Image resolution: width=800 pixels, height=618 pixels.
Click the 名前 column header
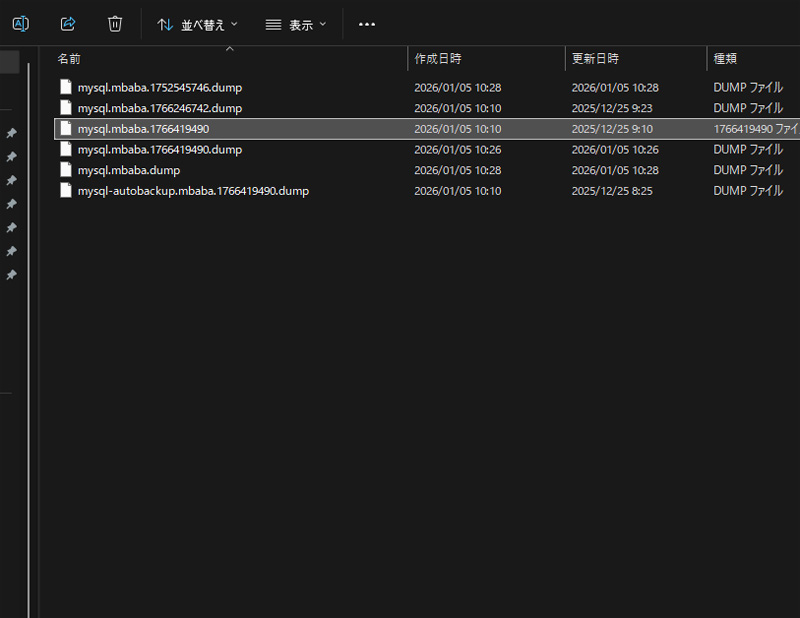point(69,59)
